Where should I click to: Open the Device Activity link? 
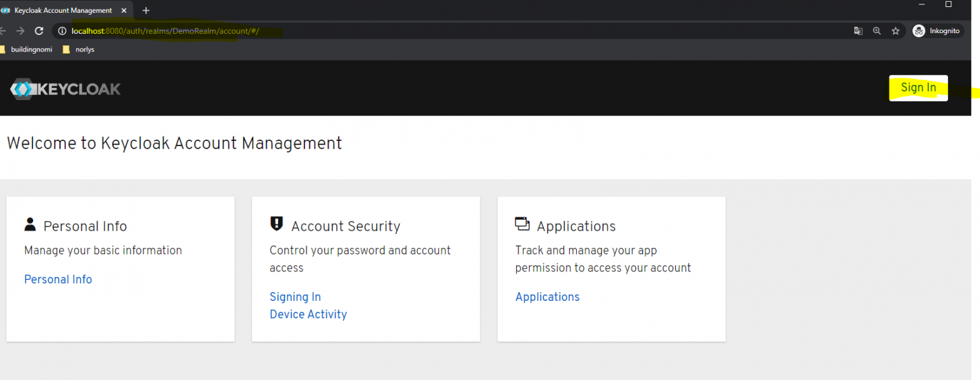(308, 314)
